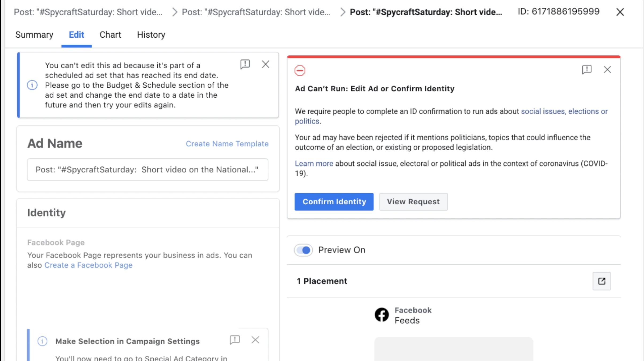The width and height of the screenshot is (644, 361).
Task: Click the ad ID 6171886195999 text
Action: pos(558,12)
